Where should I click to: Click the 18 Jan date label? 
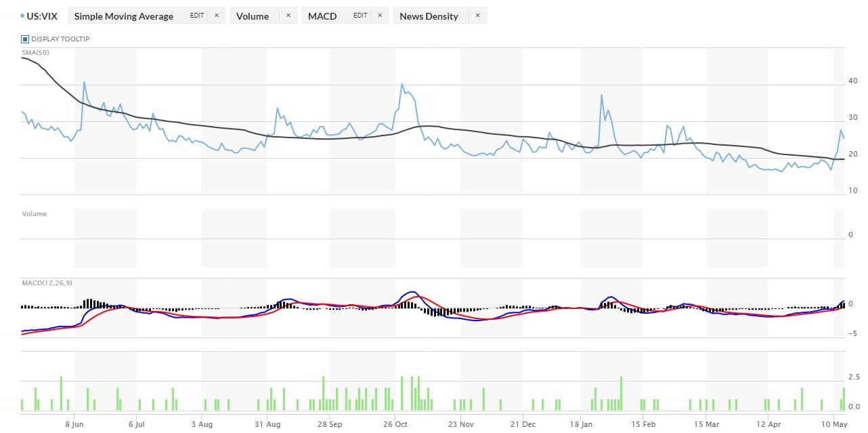[582, 424]
